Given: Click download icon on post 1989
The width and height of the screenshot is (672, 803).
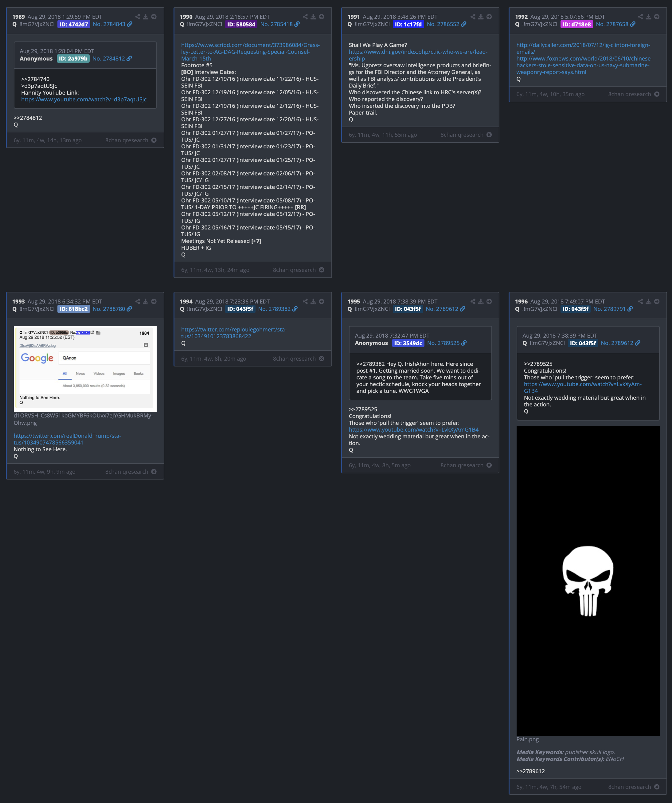Looking at the screenshot, I should click(x=146, y=17).
